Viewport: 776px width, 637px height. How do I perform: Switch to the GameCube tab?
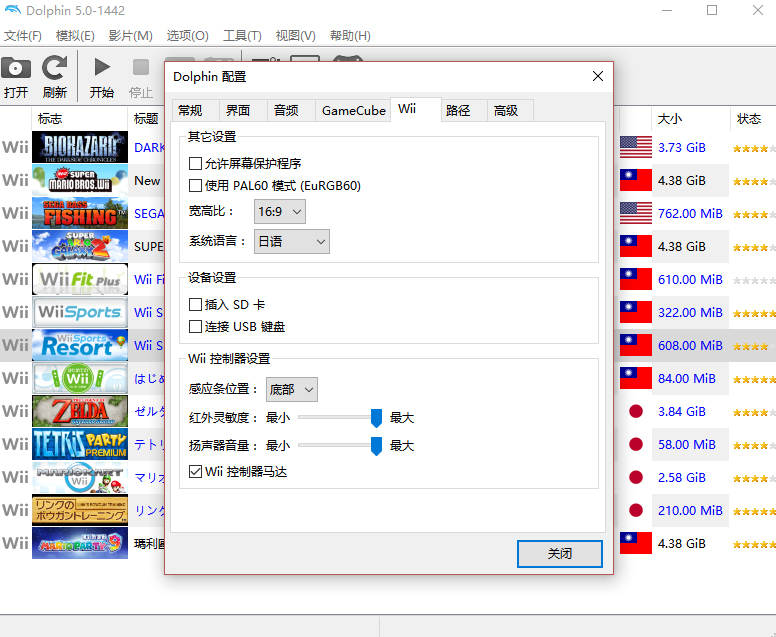click(x=353, y=110)
